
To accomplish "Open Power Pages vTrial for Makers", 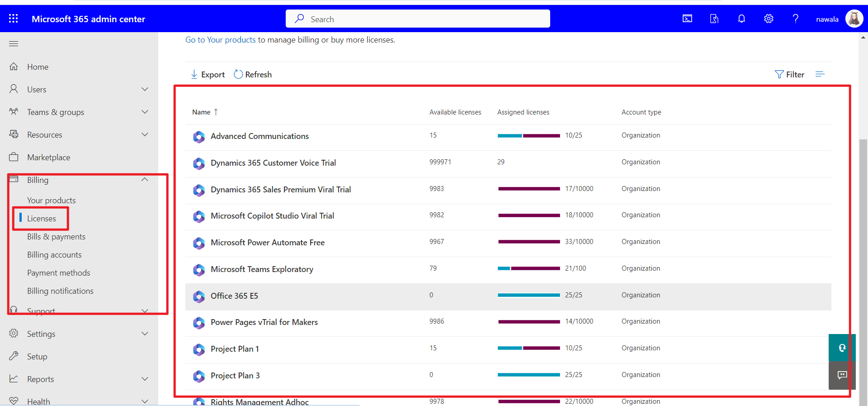I will tap(264, 322).
